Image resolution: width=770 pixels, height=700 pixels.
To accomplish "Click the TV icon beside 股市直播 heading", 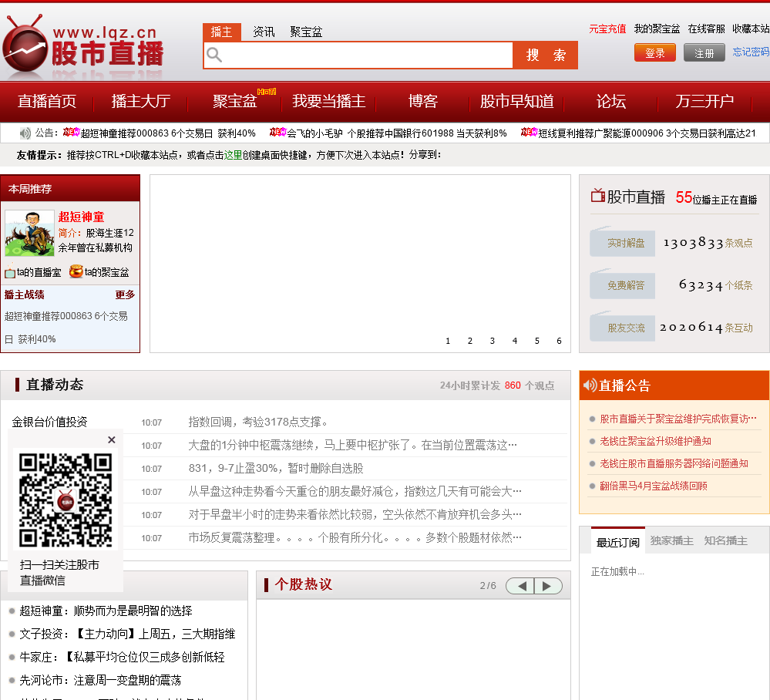I will coord(597,196).
